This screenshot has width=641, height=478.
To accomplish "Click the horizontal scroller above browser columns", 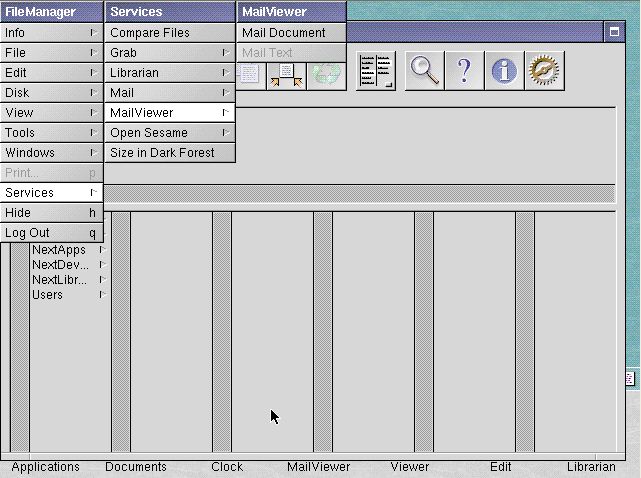I will (x=359, y=194).
